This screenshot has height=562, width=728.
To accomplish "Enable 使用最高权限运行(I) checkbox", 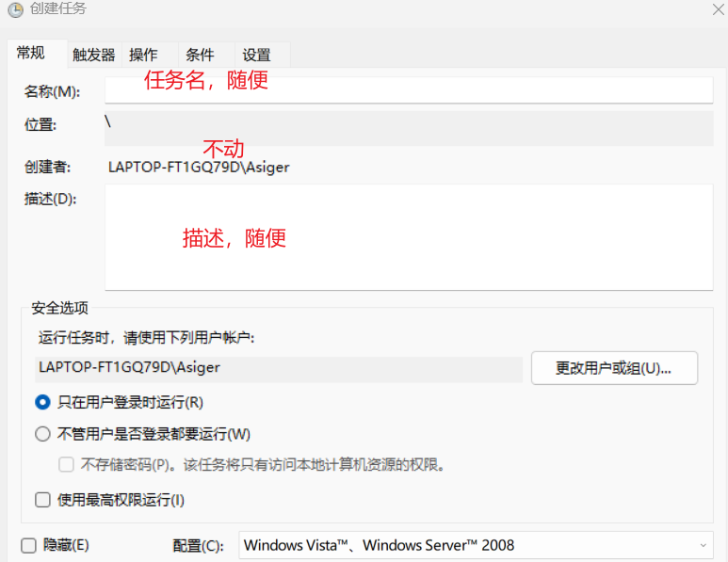I will (x=42, y=500).
